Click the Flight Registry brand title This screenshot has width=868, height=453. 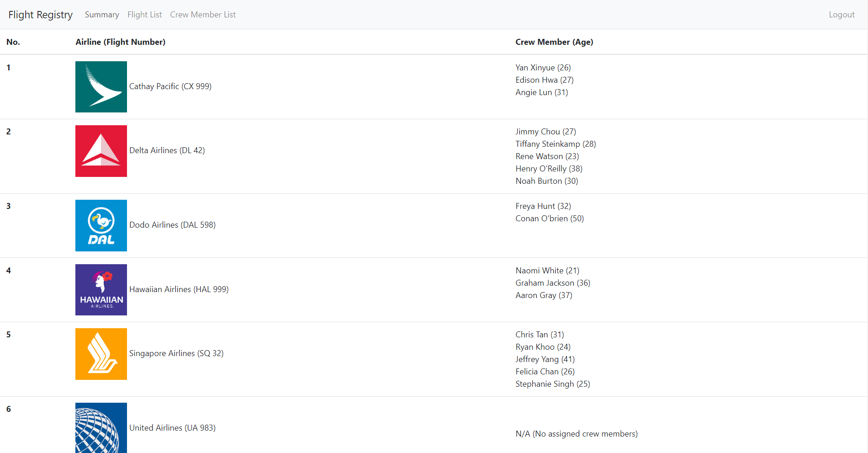coord(40,14)
